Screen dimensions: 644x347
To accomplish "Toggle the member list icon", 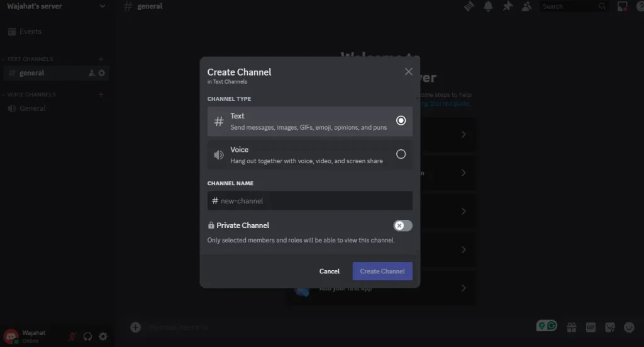I will (x=526, y=6).
